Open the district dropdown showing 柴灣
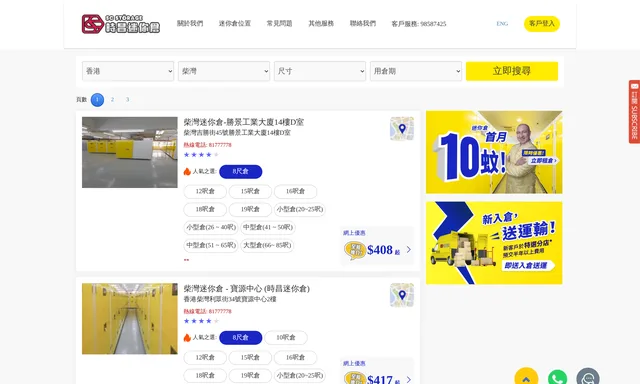Image resolution: width=640 pixels, height=384 pixels. pyautogui.click(x=224, y=71)
